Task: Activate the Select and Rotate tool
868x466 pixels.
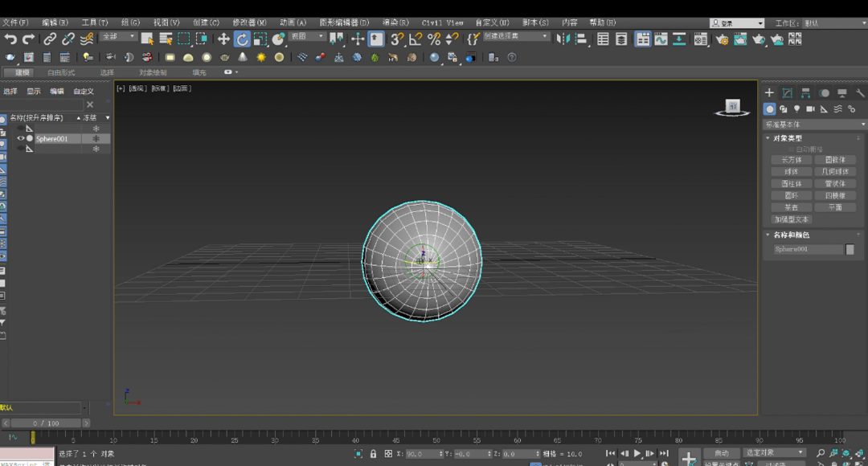Action: pyautogui.click(x=242, y=39)
